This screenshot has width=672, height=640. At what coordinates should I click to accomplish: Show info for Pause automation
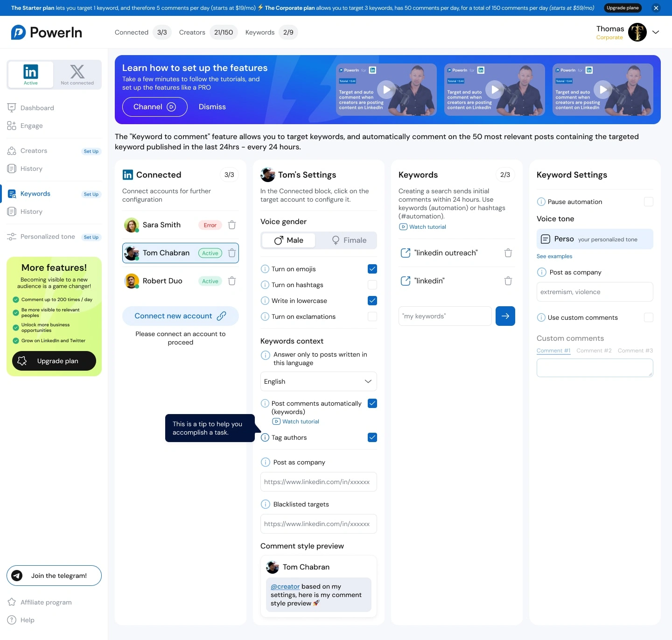click(x=541, y=202)
